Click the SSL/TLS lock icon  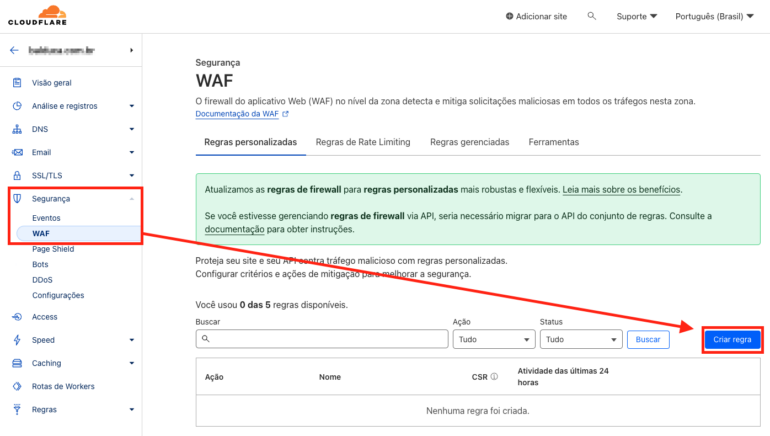[17, 175]
